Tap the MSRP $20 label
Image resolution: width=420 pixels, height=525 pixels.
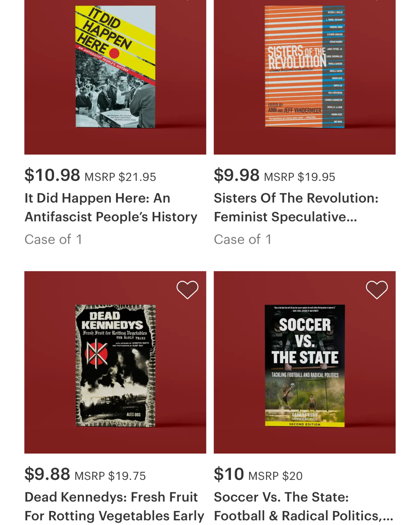pos(275,476)
